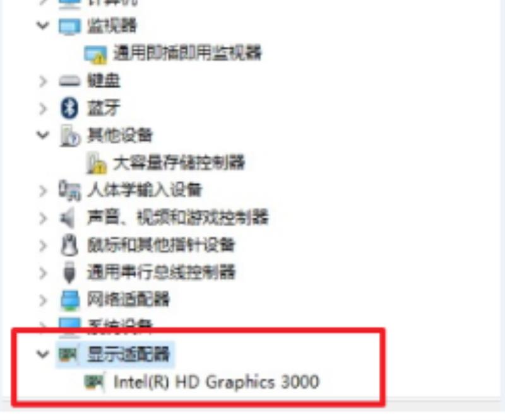Click the 网络适配器 network icon
505x420 pixels.
(70, 300)
